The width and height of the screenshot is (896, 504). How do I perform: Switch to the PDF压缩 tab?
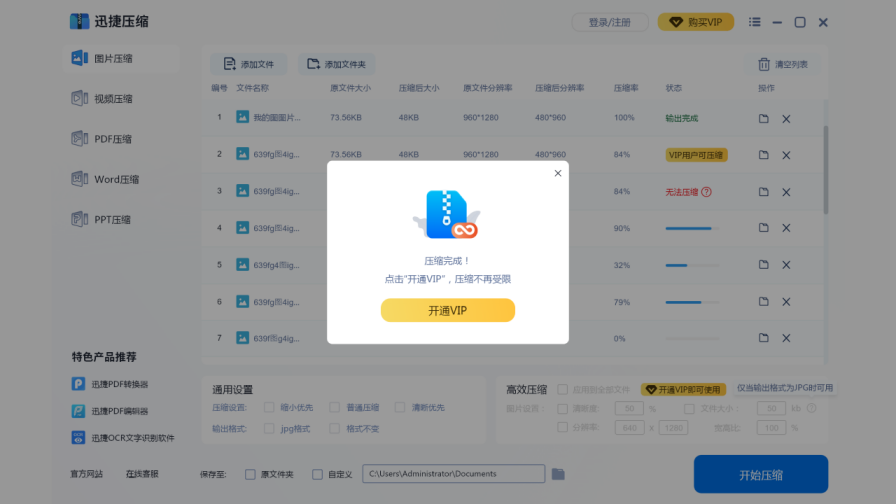pos(102,139)
